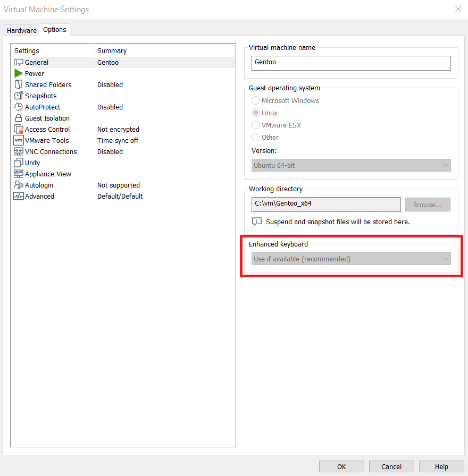Image resolution: width=468 pixels, height=476 pixels.
Task: Click the 'Default/Default' summary text
Action: [x=120, y=197]
